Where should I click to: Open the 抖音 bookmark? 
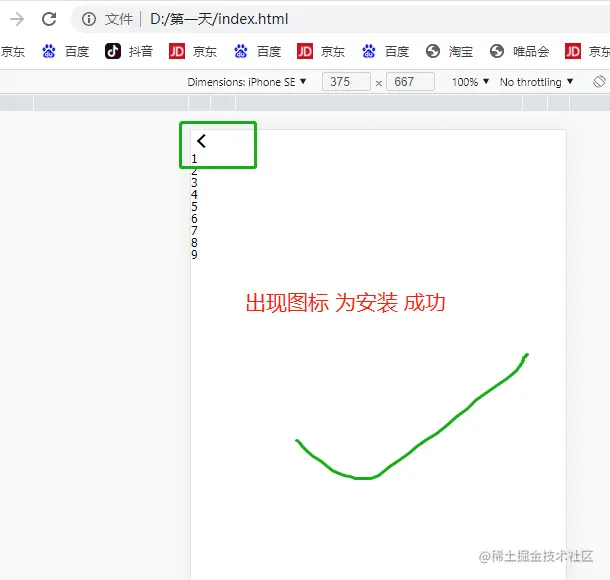coord(129,51)
